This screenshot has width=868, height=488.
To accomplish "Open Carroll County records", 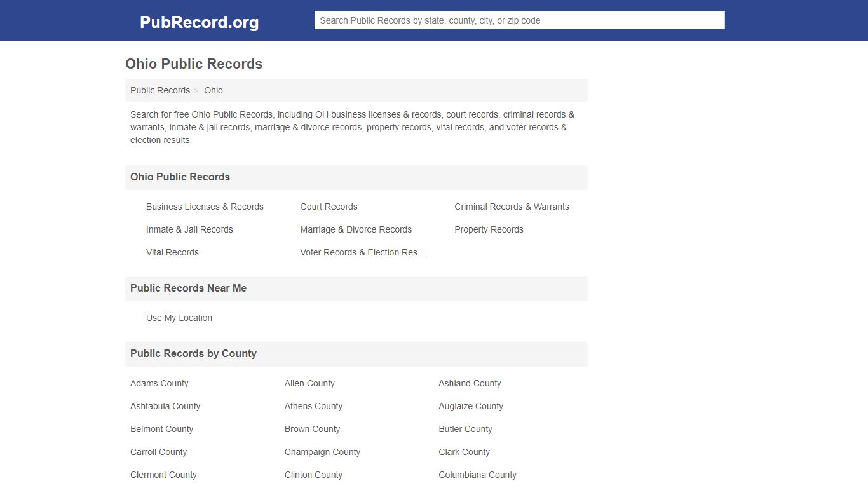I will click(158, 452).
